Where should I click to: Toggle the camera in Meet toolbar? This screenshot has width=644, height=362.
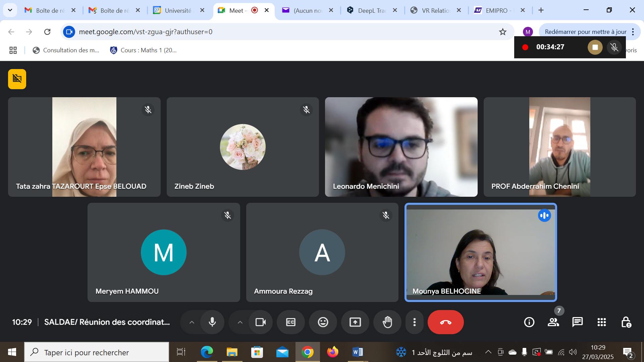(261, 322)
